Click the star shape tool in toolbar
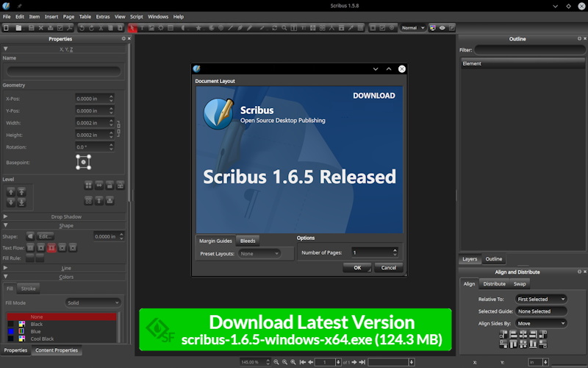588x368 pixels. tap(198, 28)
